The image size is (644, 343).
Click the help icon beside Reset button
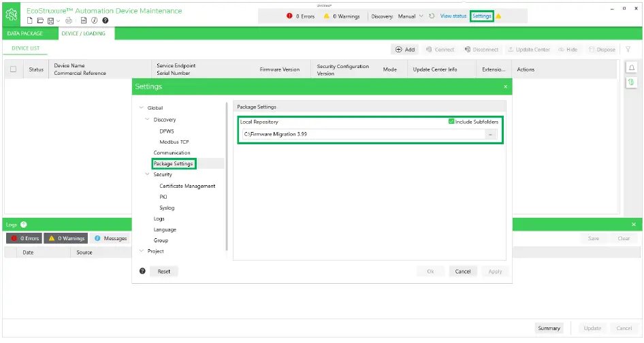click(x=142, y=271)
